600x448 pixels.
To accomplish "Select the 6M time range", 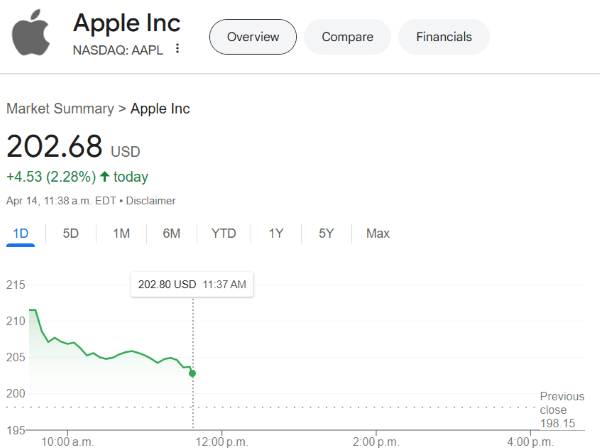I will 171,233.
